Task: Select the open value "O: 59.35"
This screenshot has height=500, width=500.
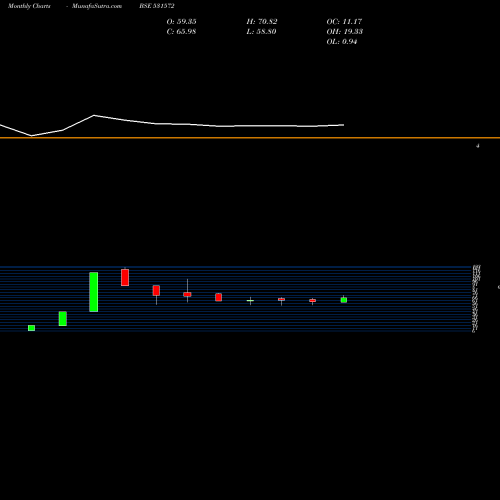Action: pyautogui.click(x=181, y=22)
